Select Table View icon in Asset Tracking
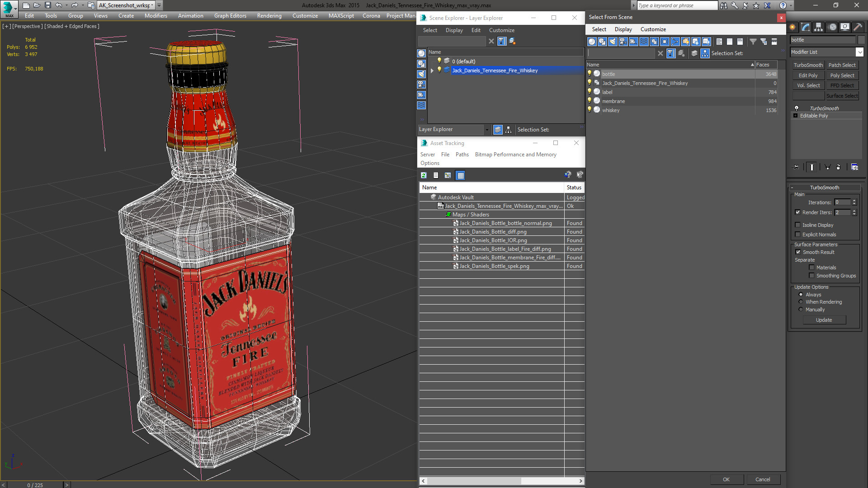This screenshot has height=488, width=868. point(460,175)
